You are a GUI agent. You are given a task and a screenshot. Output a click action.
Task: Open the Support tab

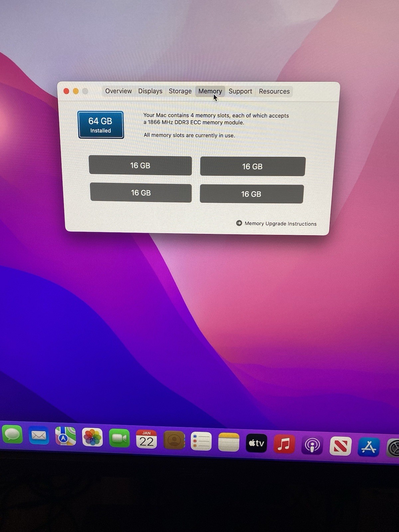tap(240, 91)
